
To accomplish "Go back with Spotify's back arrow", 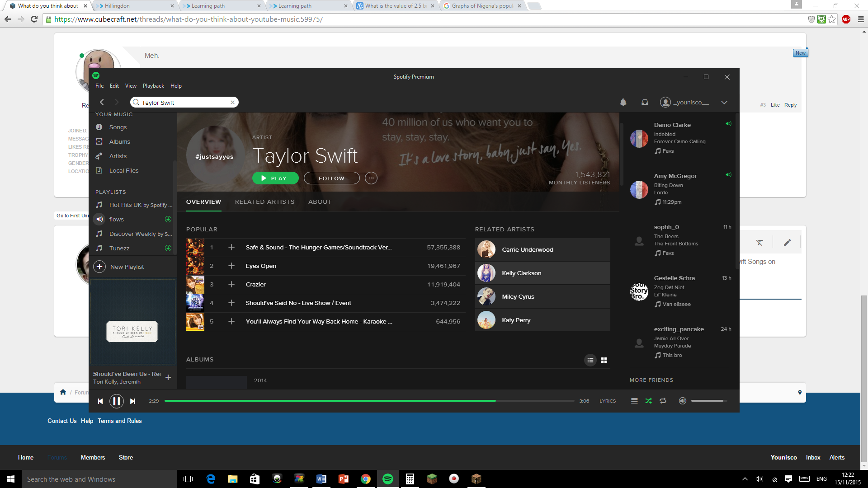I will pyautogui.click(x=102, y=102).
